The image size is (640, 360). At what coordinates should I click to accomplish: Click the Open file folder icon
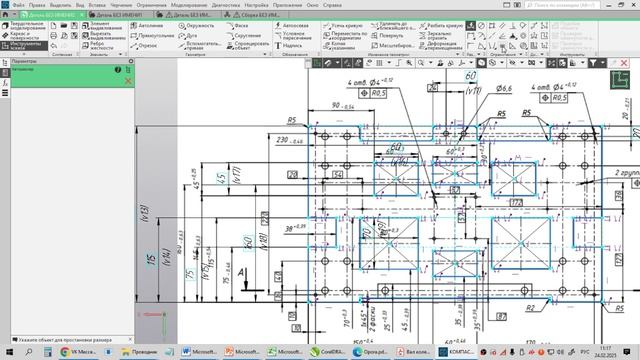(x=64, y=26)
